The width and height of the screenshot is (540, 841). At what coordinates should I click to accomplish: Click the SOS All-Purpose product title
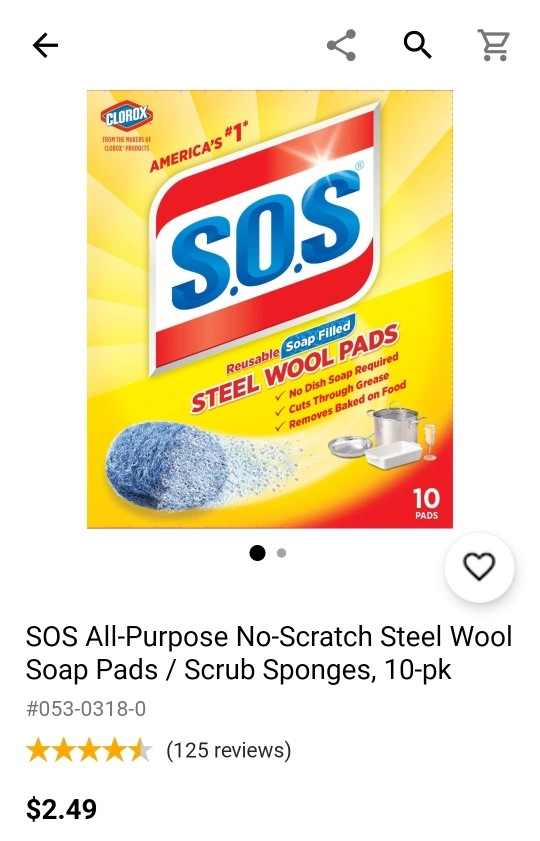point(269,653)
